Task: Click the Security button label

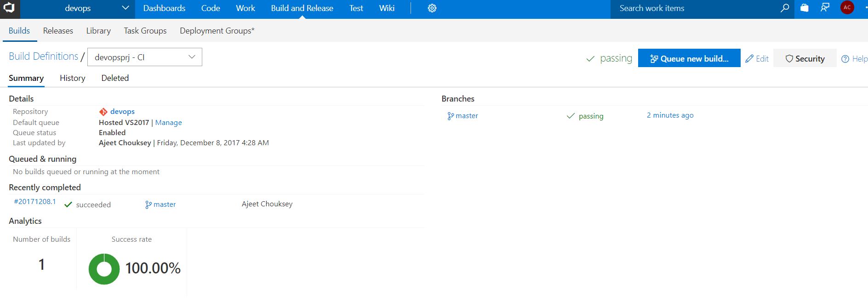Action: click(810, 59)
